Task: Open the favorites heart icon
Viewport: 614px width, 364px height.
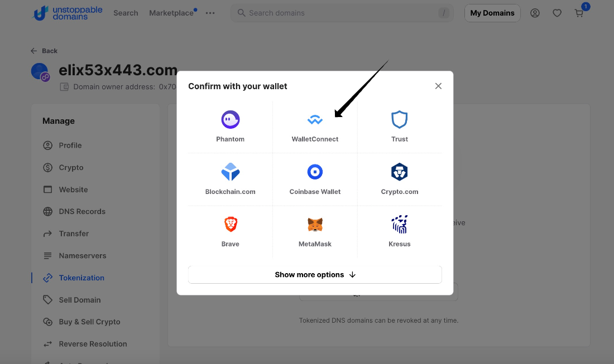Action: pos(557,13)
